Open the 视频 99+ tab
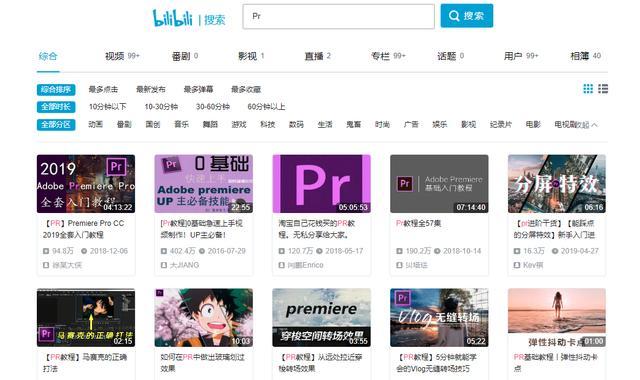 tap(122, 56)
